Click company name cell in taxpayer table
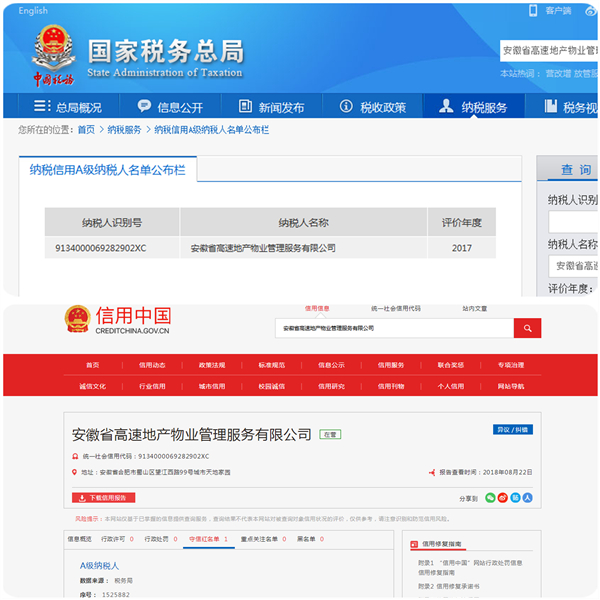 (x=303, y=248)
